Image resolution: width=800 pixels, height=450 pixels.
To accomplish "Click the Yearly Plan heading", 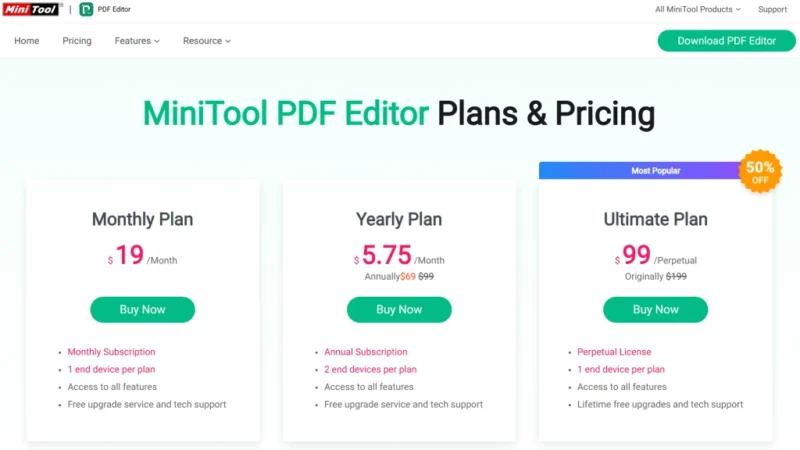I will 399,219.
